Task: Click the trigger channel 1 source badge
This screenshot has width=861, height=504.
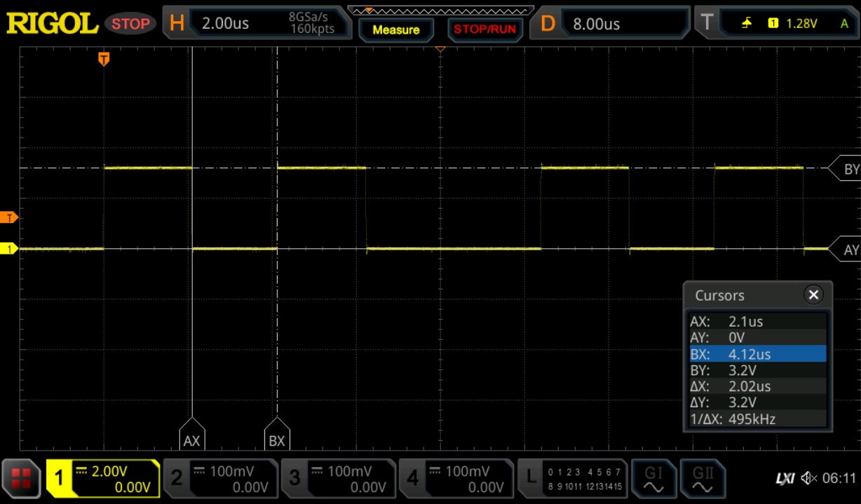Action: 773,23
